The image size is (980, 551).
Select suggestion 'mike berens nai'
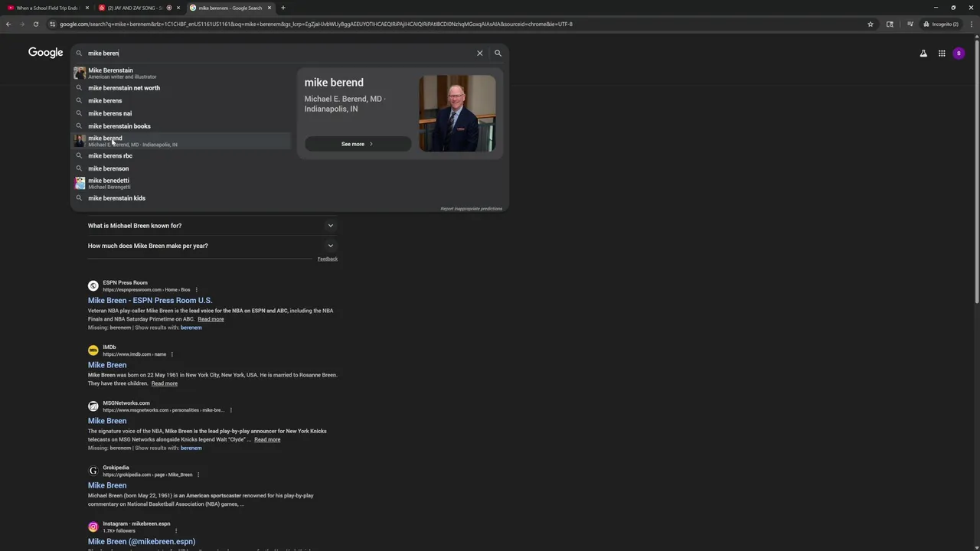[181, 113]
